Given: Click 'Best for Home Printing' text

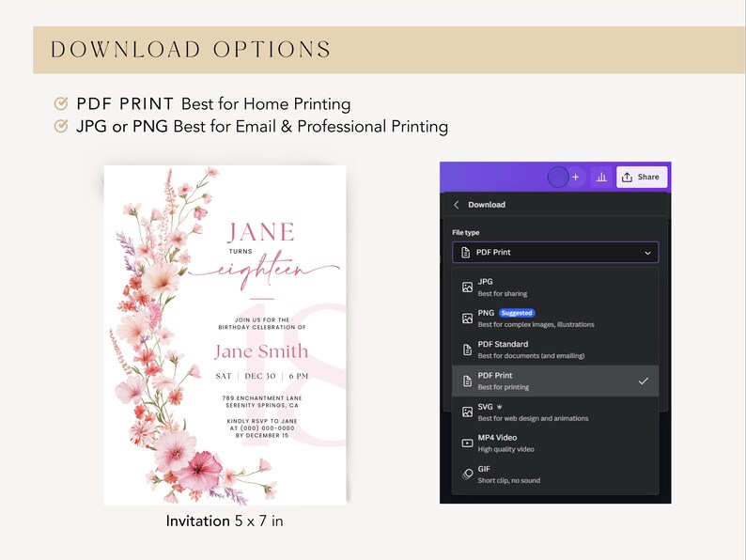Looking at the screenshot, I should [x=266, y=103].
